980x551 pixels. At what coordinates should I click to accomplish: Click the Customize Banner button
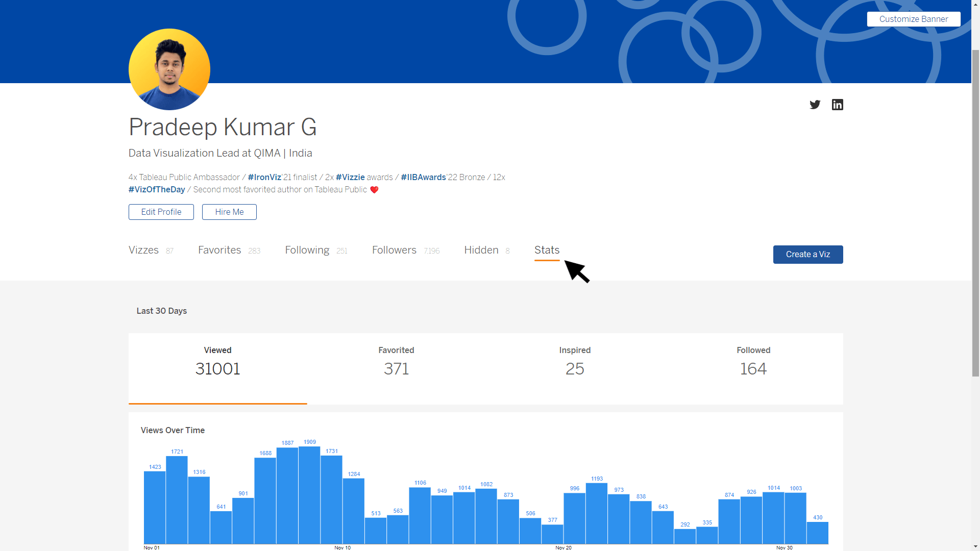(x=913, y=19)
